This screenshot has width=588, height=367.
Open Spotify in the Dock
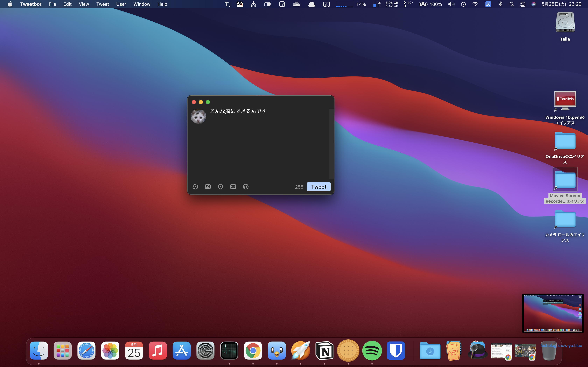(x=372, y=351)
